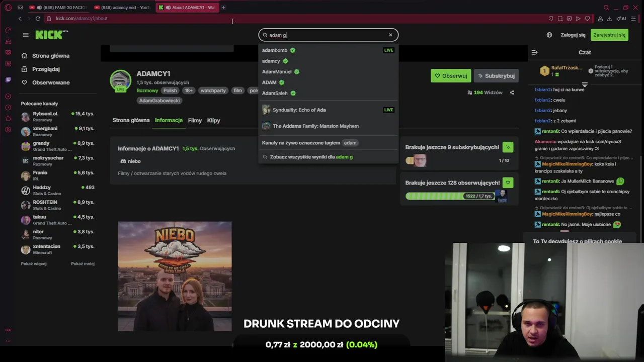The width and height of the screenshot is (644, 362).
Task: Click into the Kick search input field
Action: 328,35
